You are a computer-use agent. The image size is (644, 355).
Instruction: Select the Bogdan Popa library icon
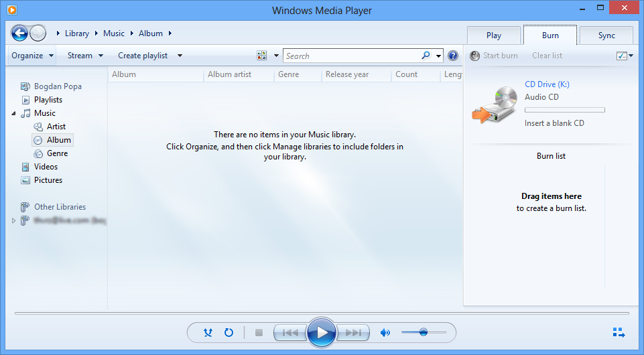(25, 86)
